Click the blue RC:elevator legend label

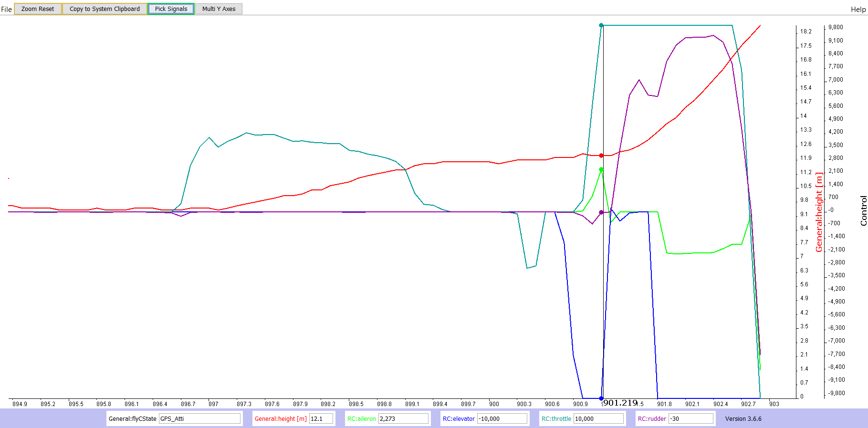[x=459, y=418]
